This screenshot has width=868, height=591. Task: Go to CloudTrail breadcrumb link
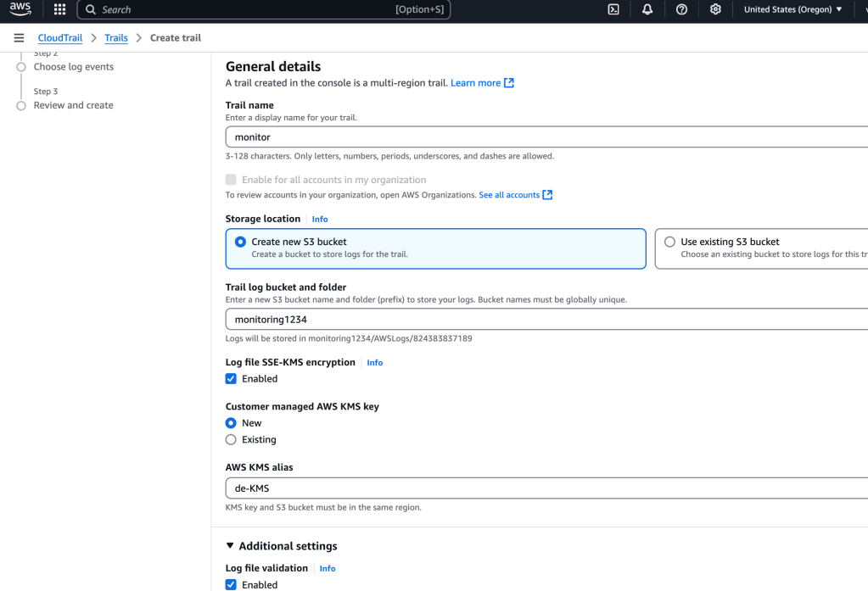[x=59, y=38]
